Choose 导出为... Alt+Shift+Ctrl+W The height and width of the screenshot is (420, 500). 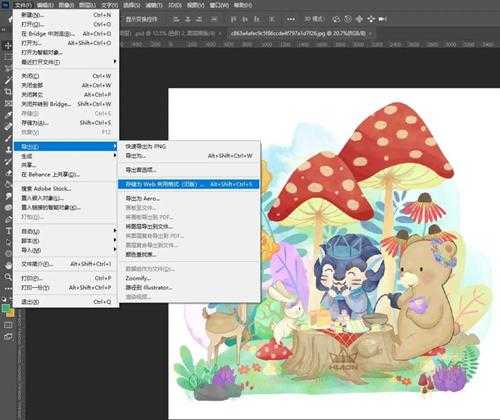(x=189, y=156)
